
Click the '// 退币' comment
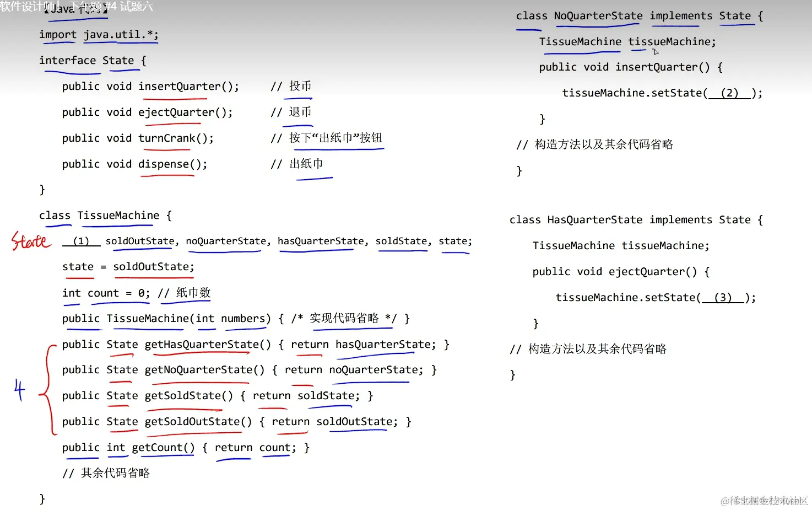point(291,112)
